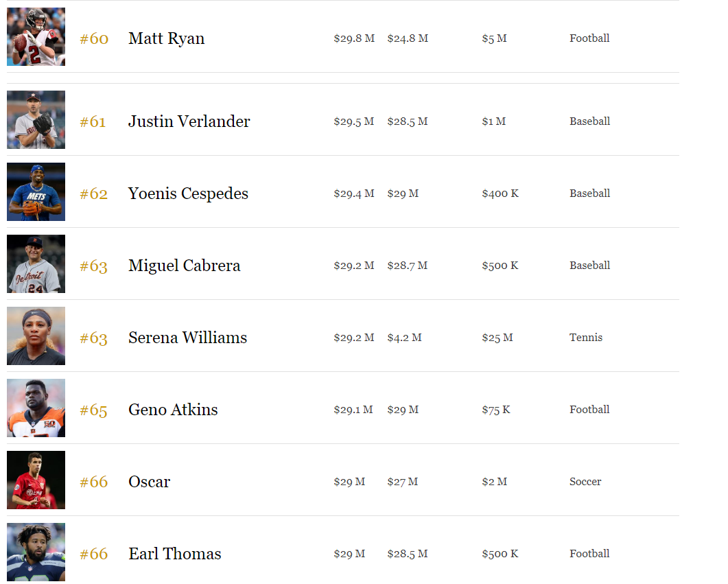Click the Miguel Cabrera name link
Image resolution: width=728 pixels, height=584 pixels.
[184, 266]
